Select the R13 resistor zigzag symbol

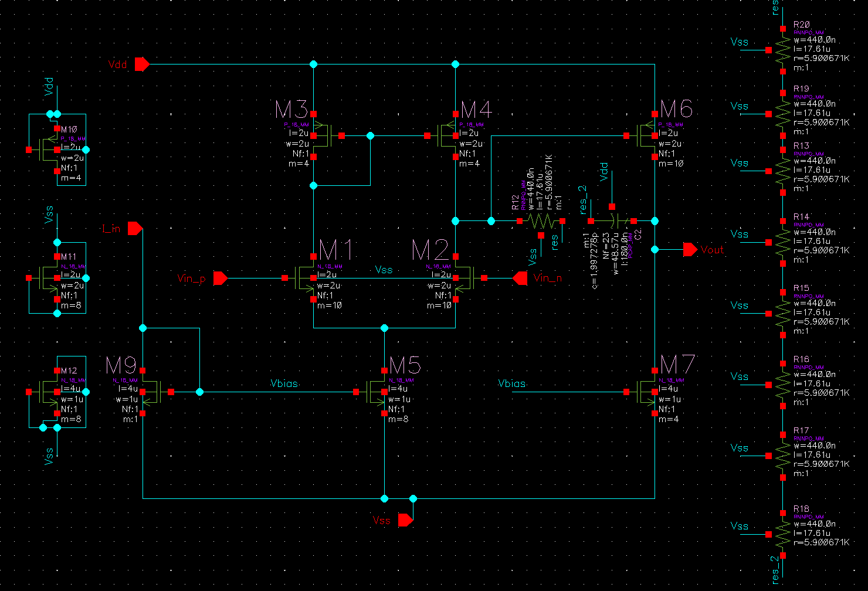coord(782,171)
